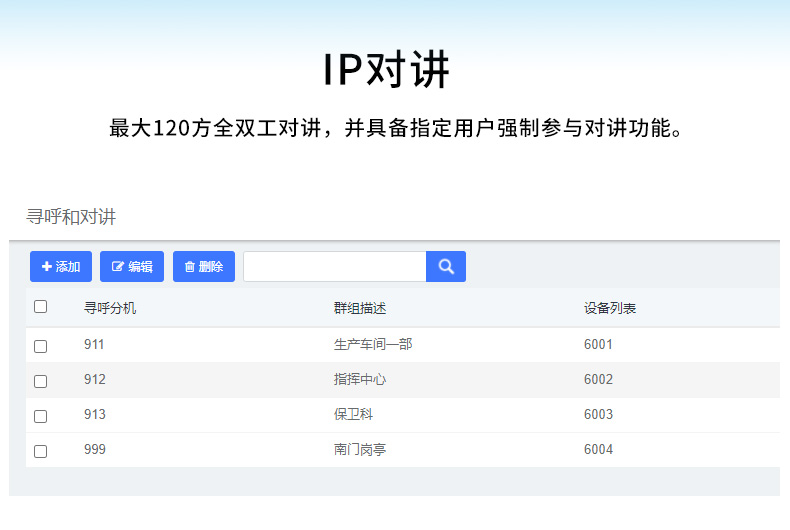Image resolution: width=790 pixels, height=530 pixels.
Task: Click the magnifier search icon button
Action: (x=446, y=267)
